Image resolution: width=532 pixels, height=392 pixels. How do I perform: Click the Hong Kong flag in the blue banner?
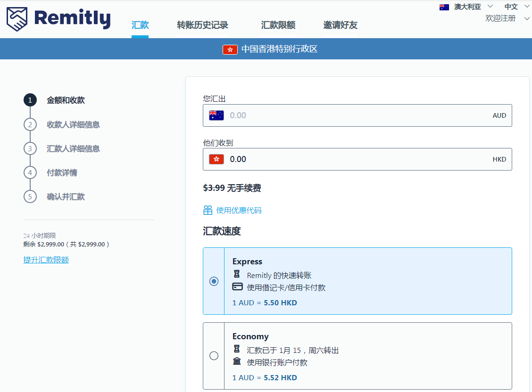click(231, 49)
